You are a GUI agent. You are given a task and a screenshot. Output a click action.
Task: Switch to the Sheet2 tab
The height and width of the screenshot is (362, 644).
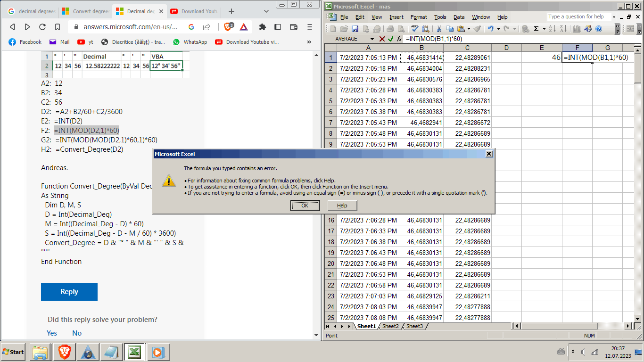[391, 326]
